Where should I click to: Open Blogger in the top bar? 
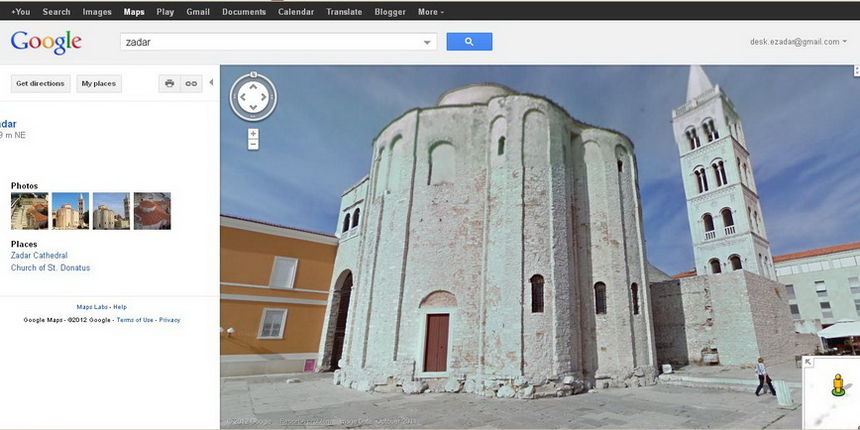(390, 12)
